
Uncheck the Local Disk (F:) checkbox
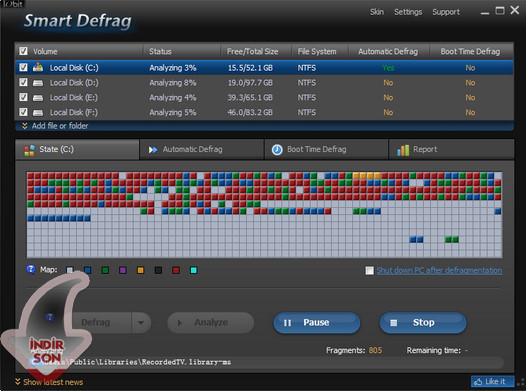pos(23,112)
